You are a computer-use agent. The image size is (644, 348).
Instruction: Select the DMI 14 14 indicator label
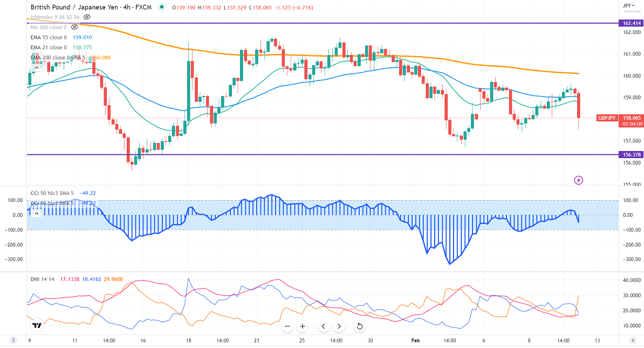tap(43, 278)
